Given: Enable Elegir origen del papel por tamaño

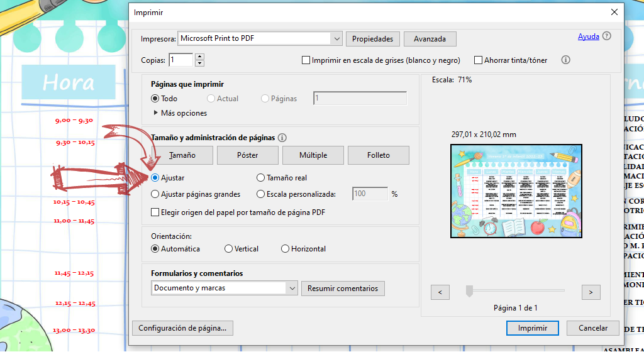Looking at the screenshot, I should (155, 212).
